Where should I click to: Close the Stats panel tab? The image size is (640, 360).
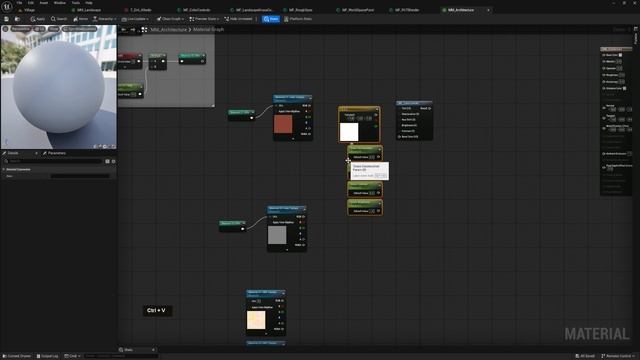click(153, 350)
